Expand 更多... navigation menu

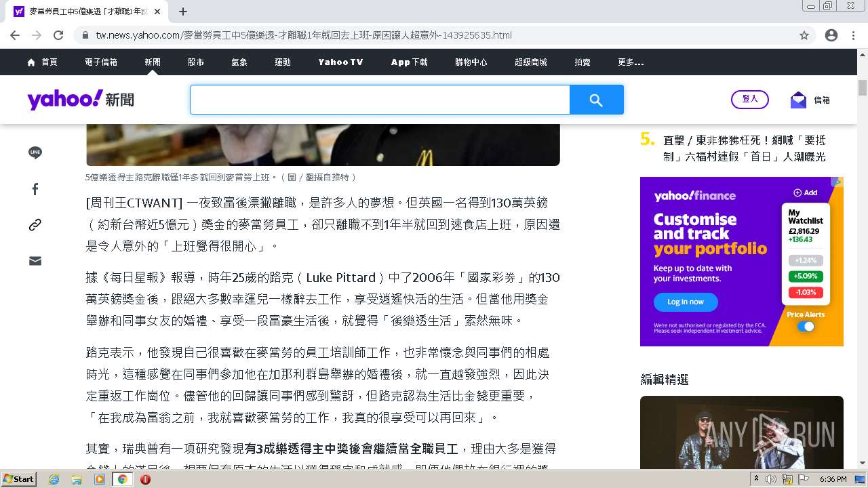tap(631, 62)
